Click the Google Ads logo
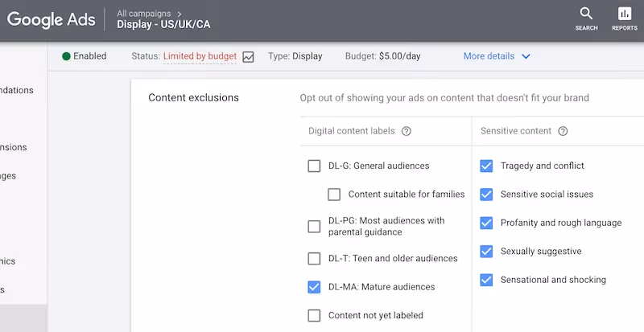The width and height of the screenshot is (644, 332). coord(52,20)
